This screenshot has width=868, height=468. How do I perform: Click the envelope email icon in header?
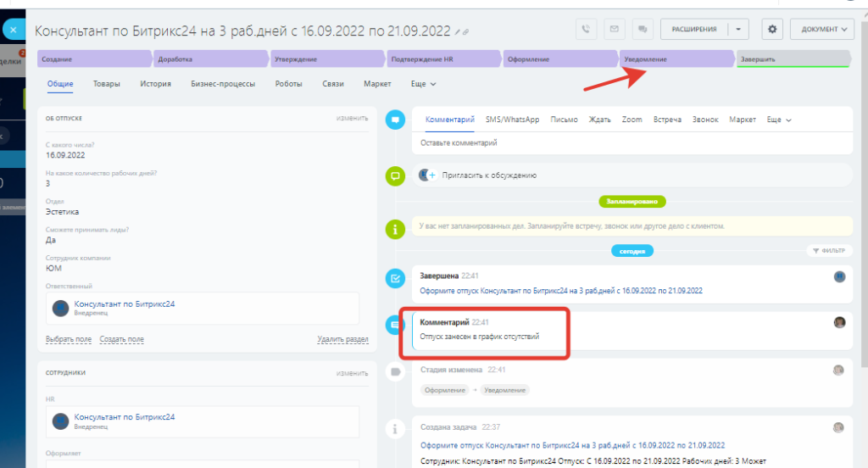pos(615,29)
